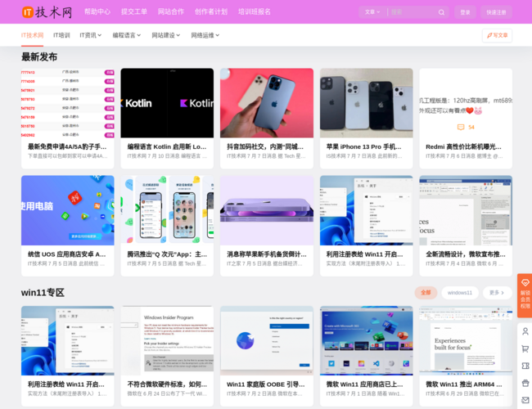This screenshot has width=532, height=409.
Task: Open 提交工单 in top navigation
Action: (134, 12)
